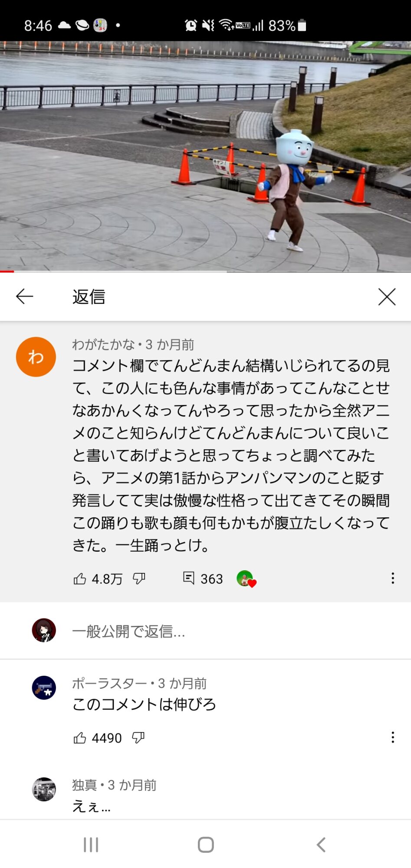Open the Android recent apps button
Image resolution: width=411 pixels, height=868 pixels.
[x=91, y=845]
